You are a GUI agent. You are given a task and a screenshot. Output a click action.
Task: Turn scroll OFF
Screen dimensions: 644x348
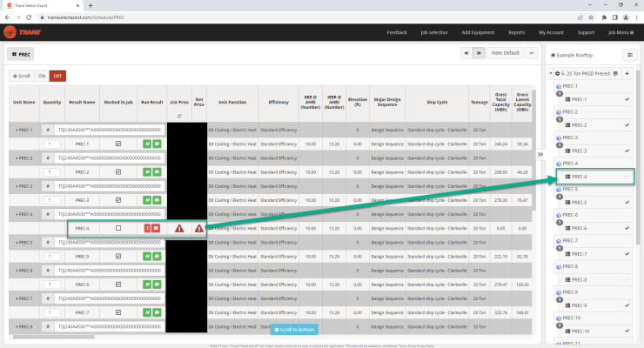tap(57, 76)
